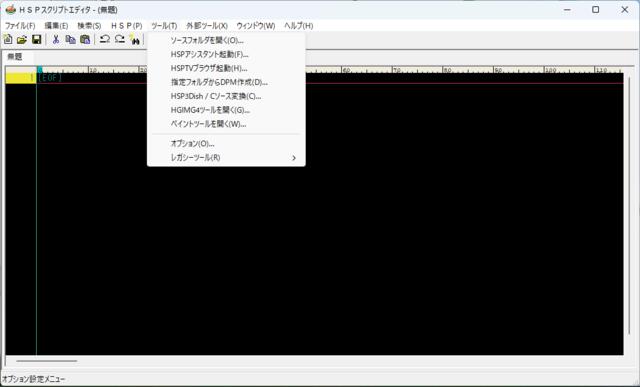640x387 pixels.
Task: Click the Copy toolbar icon
Action: 71,39
